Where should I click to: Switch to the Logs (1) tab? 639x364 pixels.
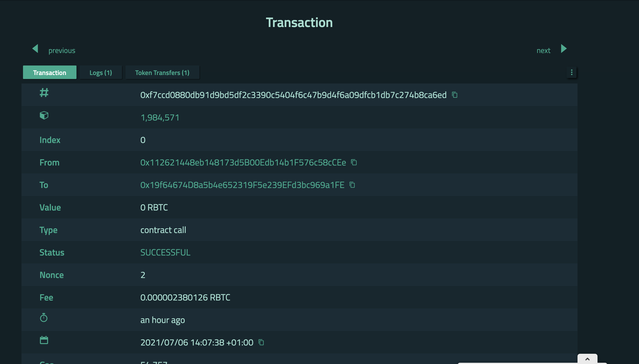pos(100,72)
